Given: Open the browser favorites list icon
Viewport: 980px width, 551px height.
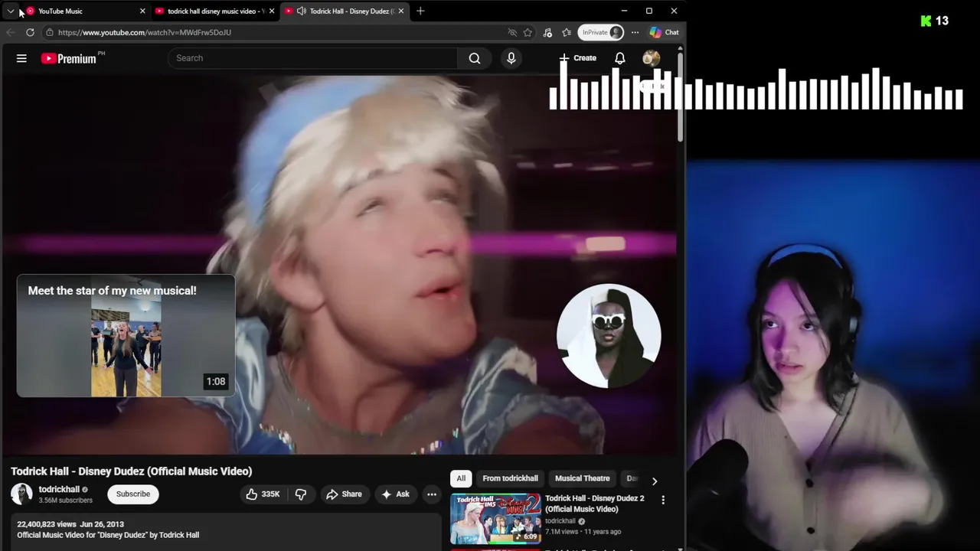Looking at the screenshot, I should (567, 32).
